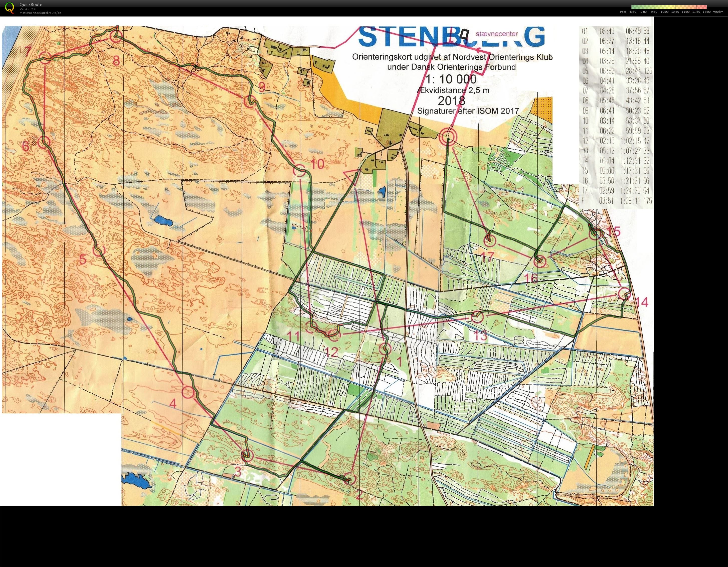The height and width of the screenshot is (567, 728).
Task: Click cumulative time 1:17:31 in row 15
Action: tap(630, 171)
